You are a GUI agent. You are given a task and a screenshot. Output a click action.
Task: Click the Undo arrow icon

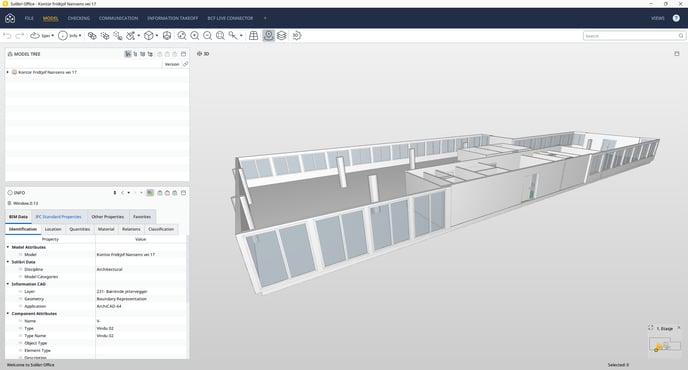pyautogui.click(x=7, y=36)
